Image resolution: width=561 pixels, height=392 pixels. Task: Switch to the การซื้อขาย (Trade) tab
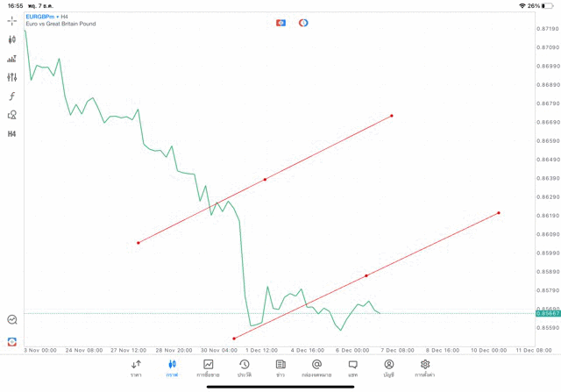(209, 367)
